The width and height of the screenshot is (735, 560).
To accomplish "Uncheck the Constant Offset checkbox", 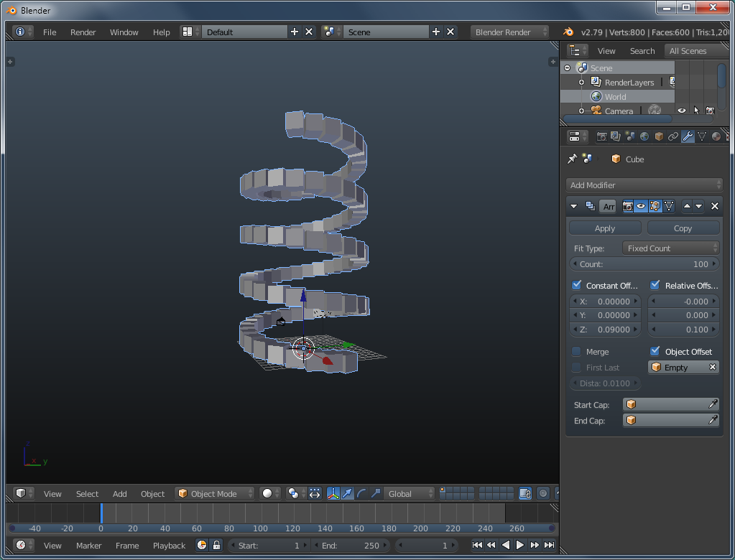I will [x=576, y=285].
